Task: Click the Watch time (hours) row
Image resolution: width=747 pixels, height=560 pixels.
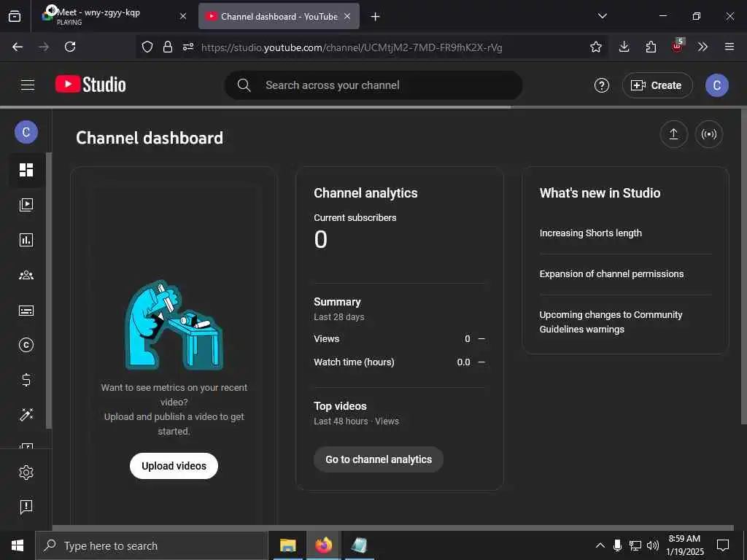Action: point(399,362)
